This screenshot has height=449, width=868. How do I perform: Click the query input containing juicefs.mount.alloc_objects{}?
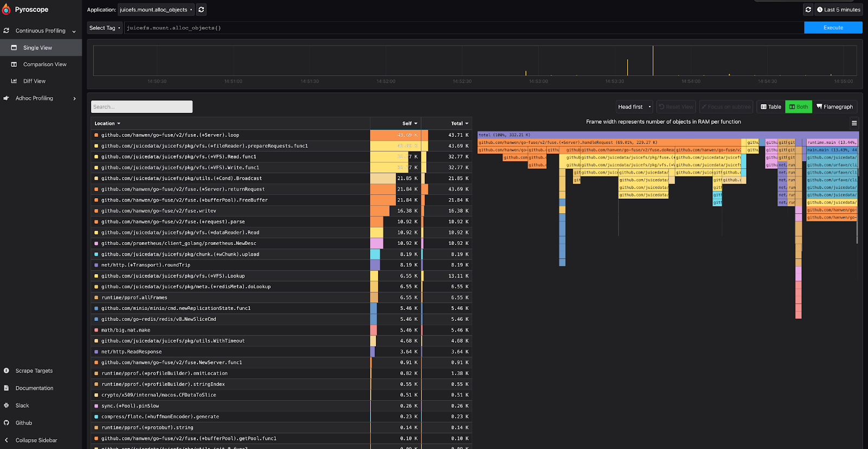click(x=464, y=28)
